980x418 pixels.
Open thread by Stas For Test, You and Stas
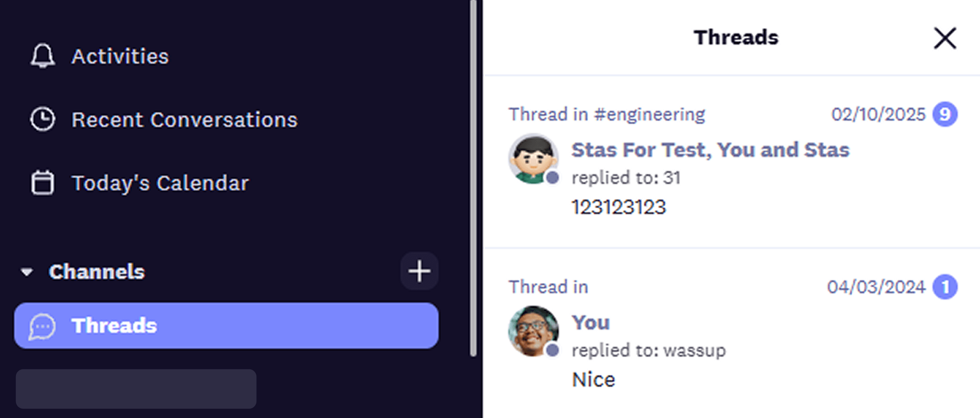[710, 150]
